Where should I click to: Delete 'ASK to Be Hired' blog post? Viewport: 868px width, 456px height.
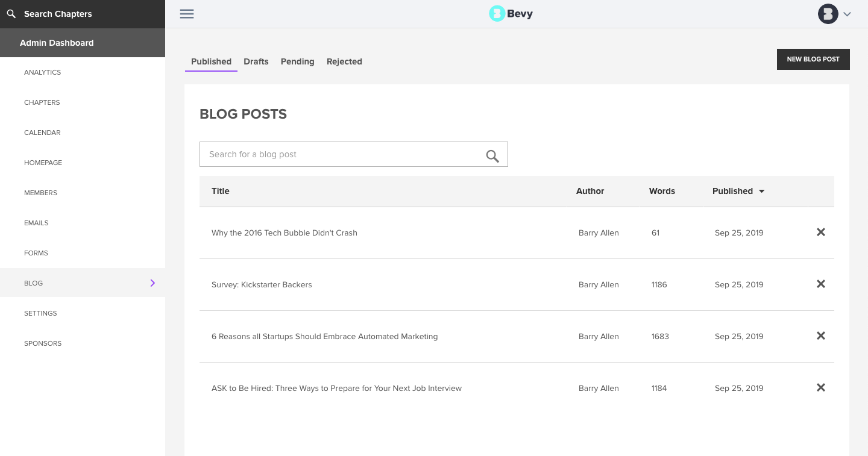coord(820,387)
